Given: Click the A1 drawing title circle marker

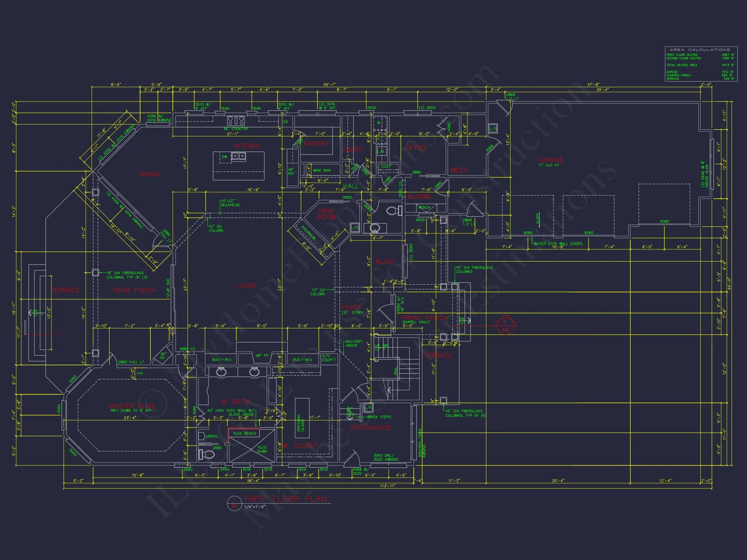Looking at the screenshot, I should [234, 503].
